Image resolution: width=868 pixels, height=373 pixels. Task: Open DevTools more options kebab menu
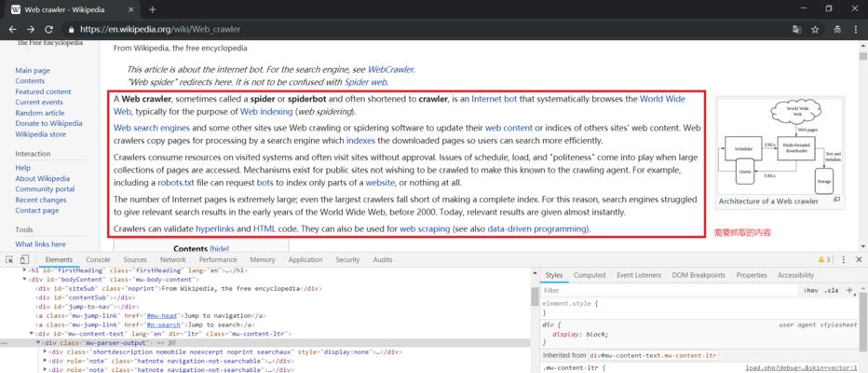(x=844, y=260)
